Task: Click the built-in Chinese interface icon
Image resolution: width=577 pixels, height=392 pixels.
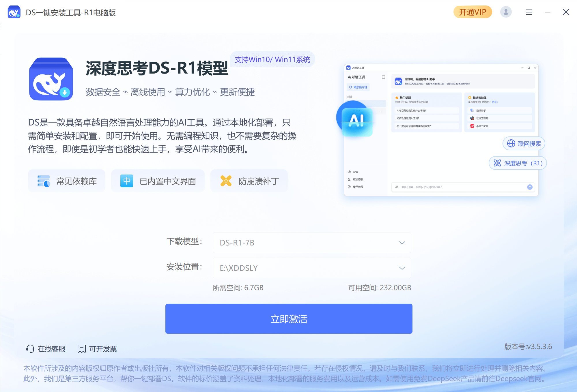Action: pos(126,181)
